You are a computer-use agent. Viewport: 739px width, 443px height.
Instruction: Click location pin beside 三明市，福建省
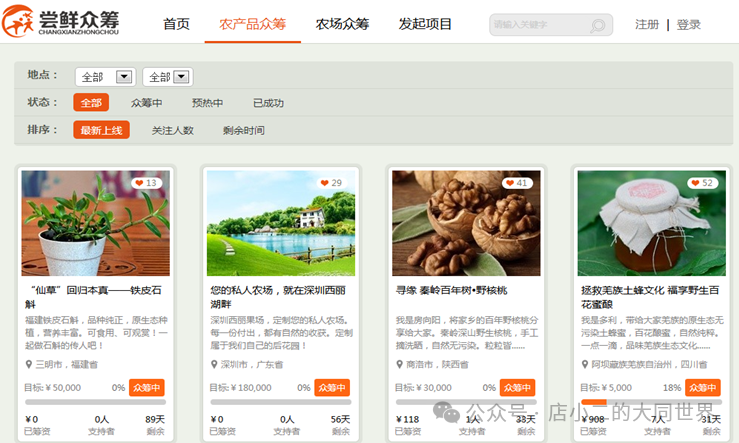click(x=29, y=364)
